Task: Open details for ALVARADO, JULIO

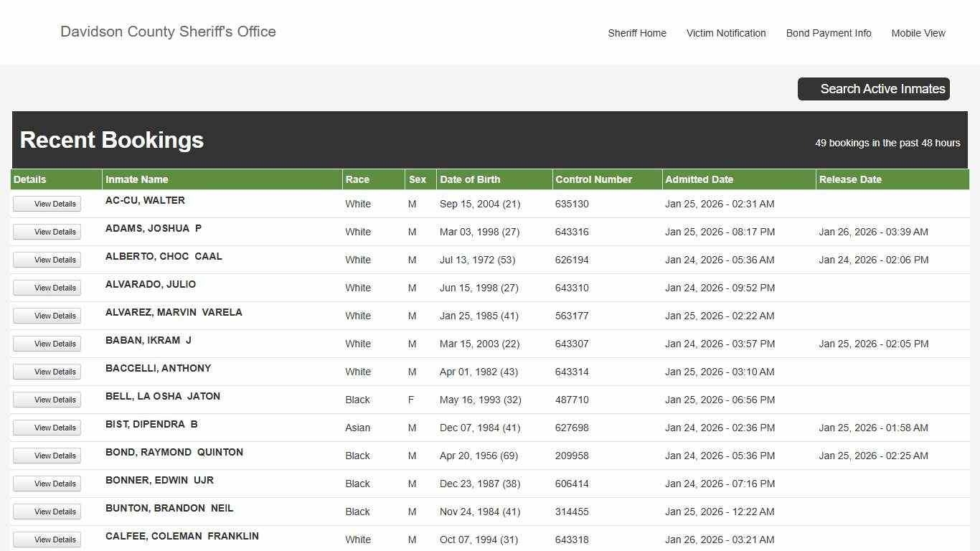Action: (47, 288)
